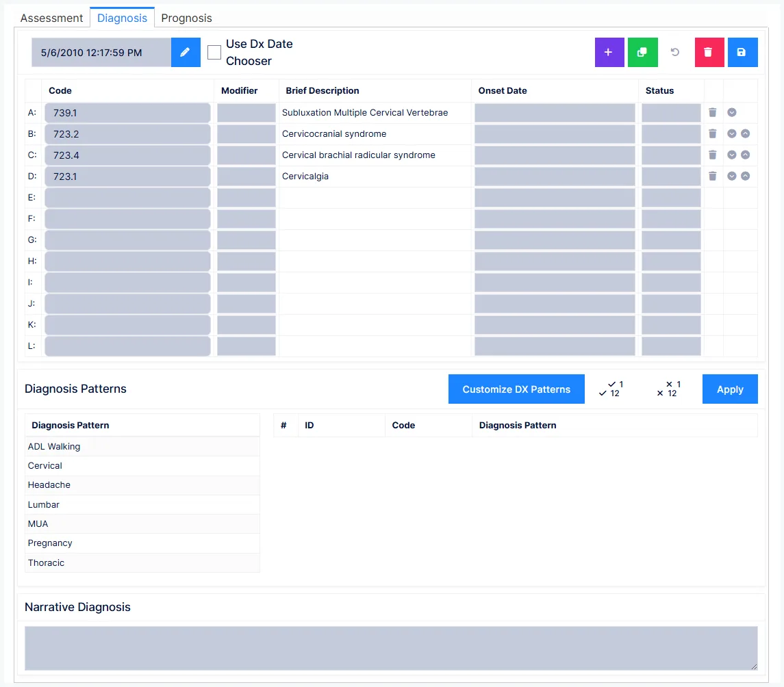The width and height of the screenshot is (784, 687).
Task: Move row B Cervicocranial syndrome down
Action: (x=731, y=133)
